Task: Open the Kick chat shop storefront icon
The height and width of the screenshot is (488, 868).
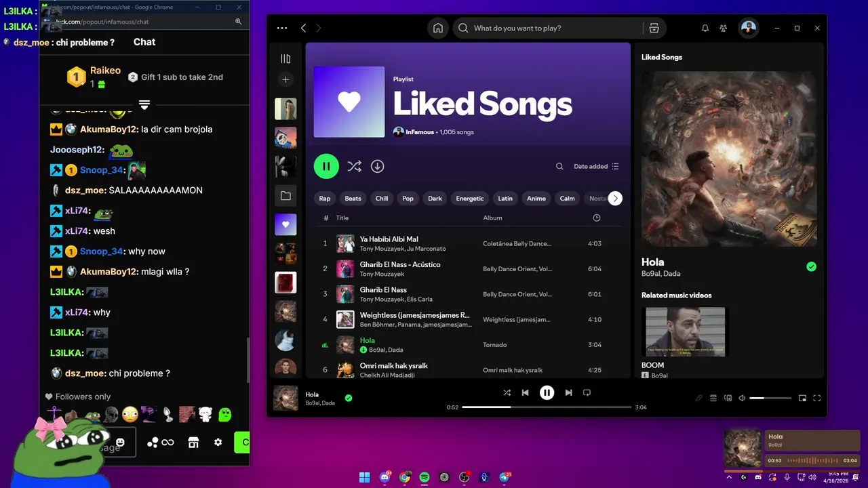Action: [193, 442]
